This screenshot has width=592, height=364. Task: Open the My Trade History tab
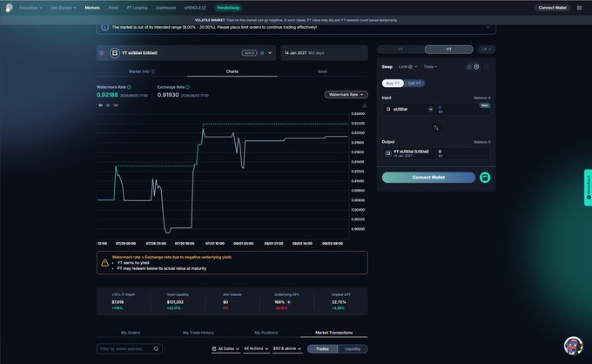click(x=198, y=333)
